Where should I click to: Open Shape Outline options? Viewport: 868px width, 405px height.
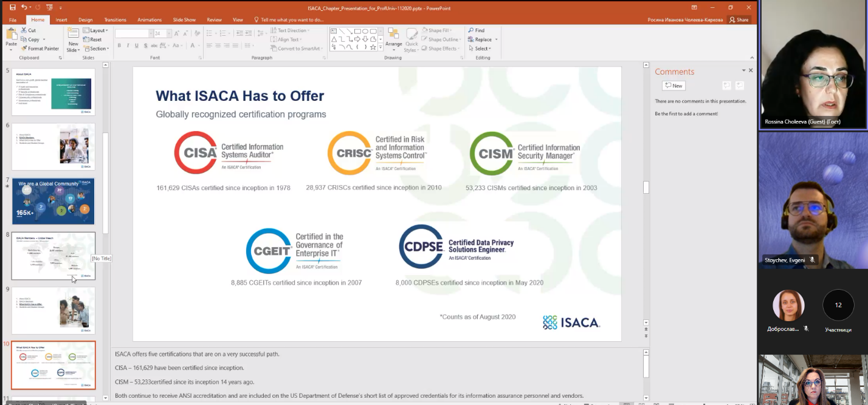441,39
